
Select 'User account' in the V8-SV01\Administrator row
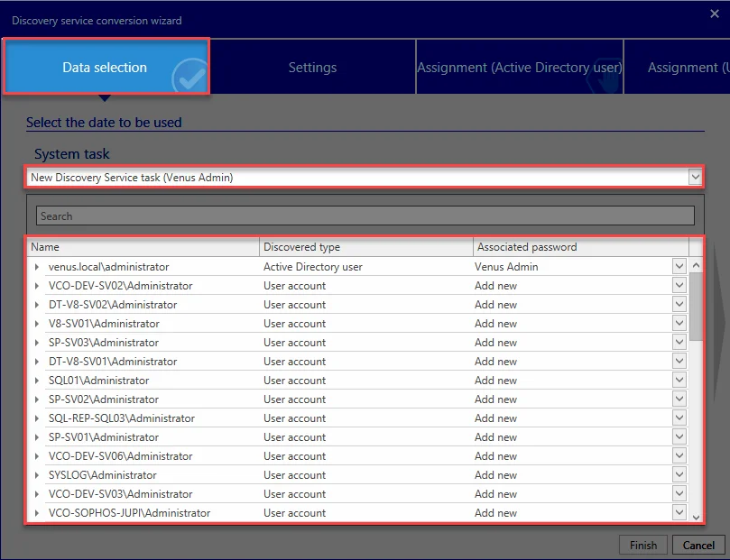click(294, 323)
